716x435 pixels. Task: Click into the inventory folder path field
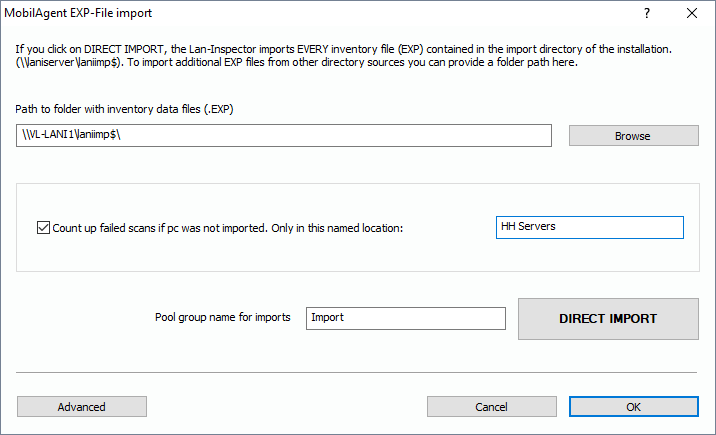point(284,135)
